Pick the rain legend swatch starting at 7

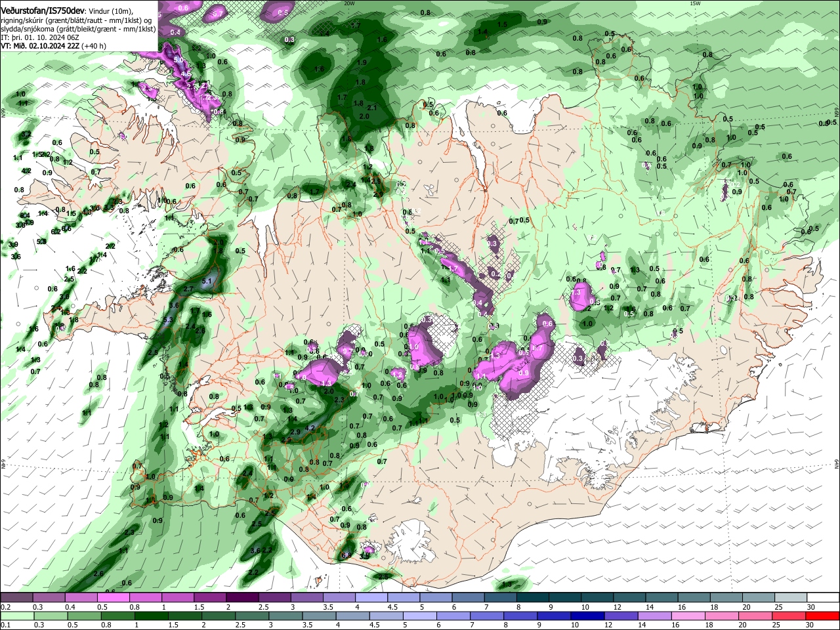coord(487,616)
